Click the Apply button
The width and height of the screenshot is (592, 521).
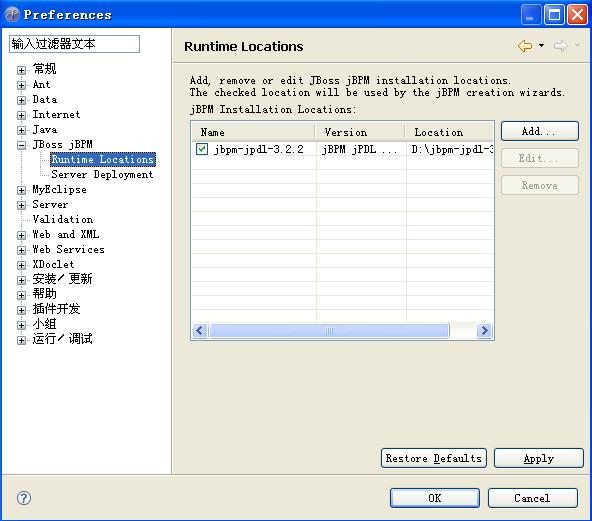(x=539, y=458)
